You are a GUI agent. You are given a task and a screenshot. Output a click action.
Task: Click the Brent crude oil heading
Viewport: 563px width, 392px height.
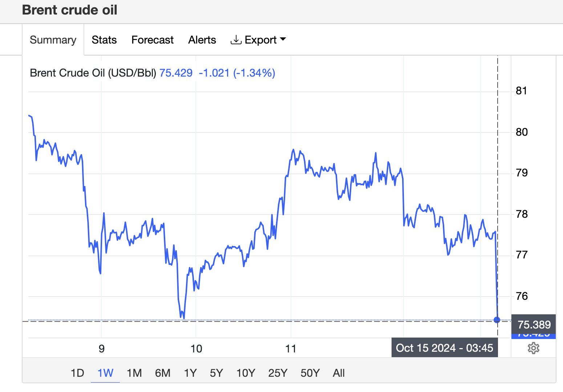pyautogui.click(x=70, y=10)
